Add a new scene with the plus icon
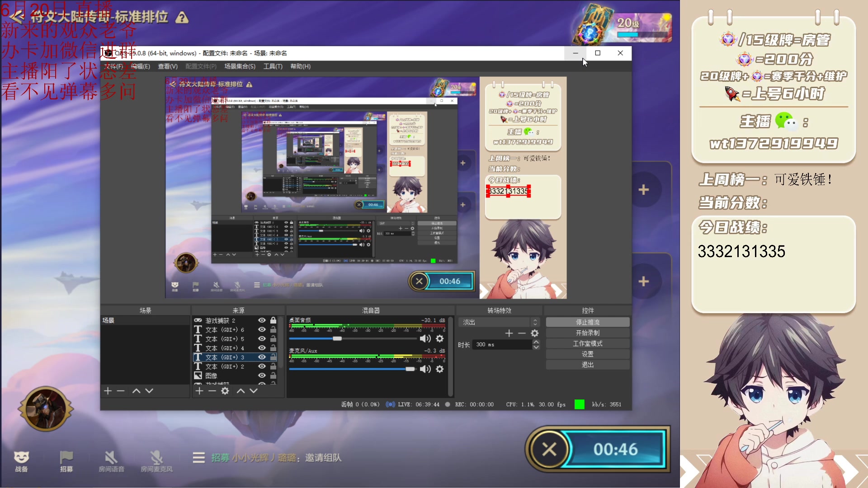The width and height of the screenshot is (868, 488). coord(108,391)
